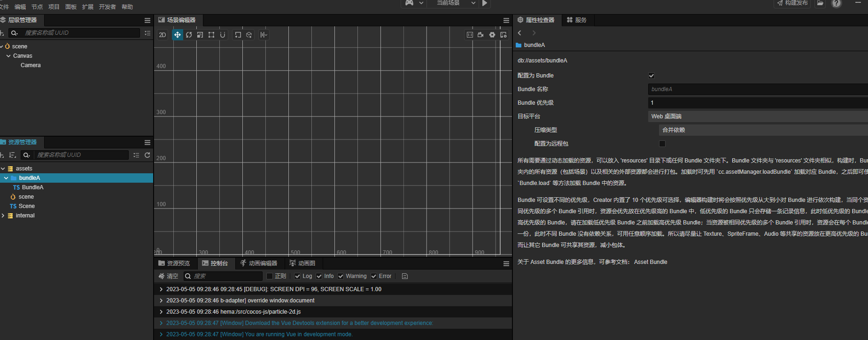Click the reference image icon in scene toolbar

(470, 35)
